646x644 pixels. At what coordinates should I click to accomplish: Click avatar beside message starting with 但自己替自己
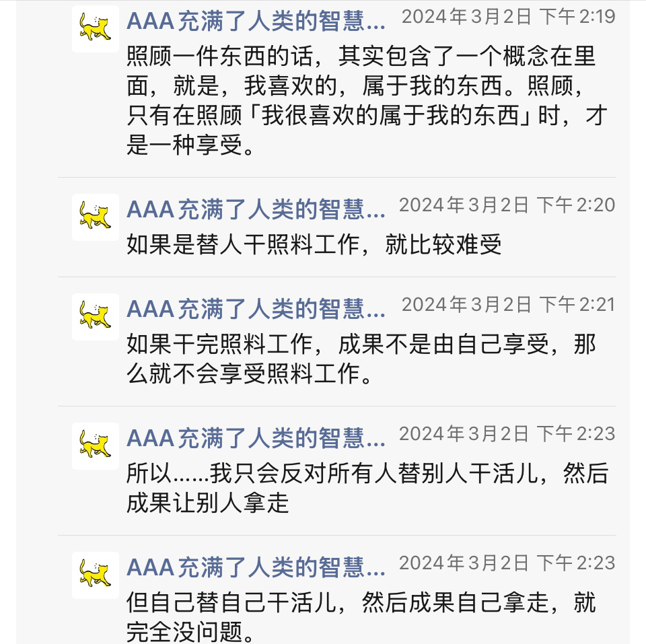(96, 575)
